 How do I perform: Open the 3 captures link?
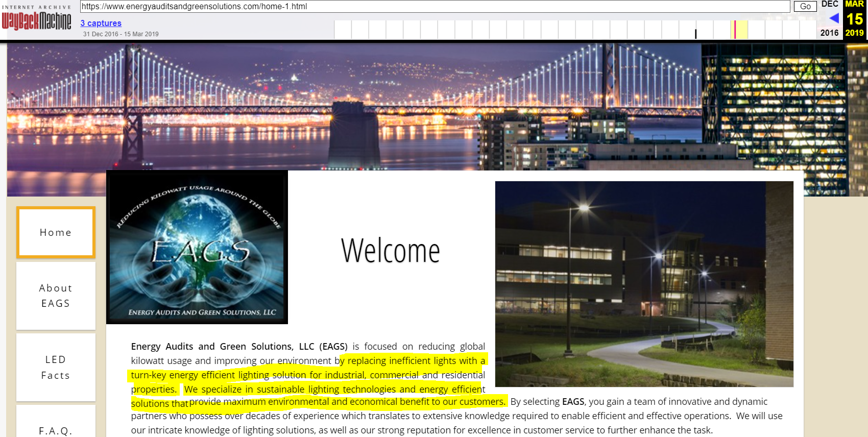(101, 23)
